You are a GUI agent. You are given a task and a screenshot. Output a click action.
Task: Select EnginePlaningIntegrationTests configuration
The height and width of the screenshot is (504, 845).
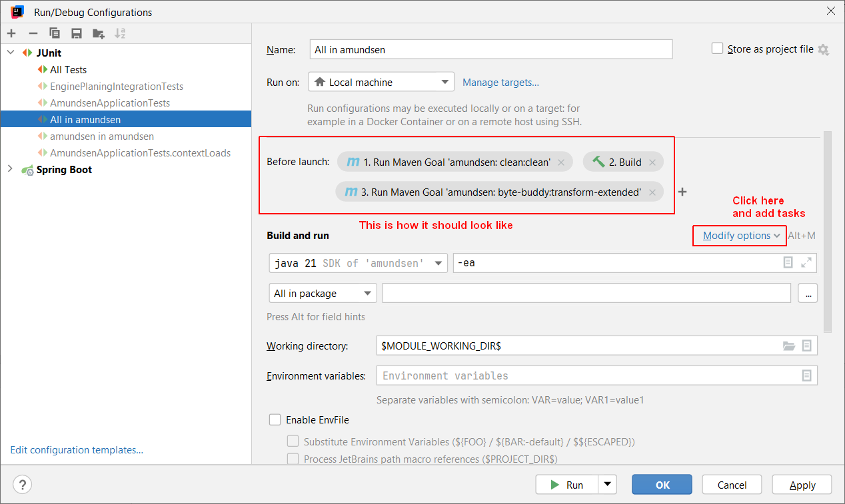[117, 86]
